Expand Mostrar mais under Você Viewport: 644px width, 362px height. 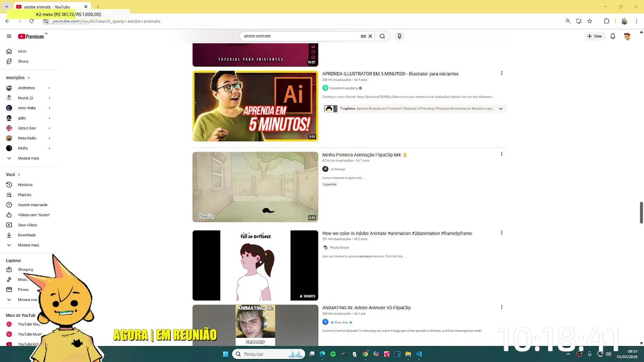[x=29, y=245]
